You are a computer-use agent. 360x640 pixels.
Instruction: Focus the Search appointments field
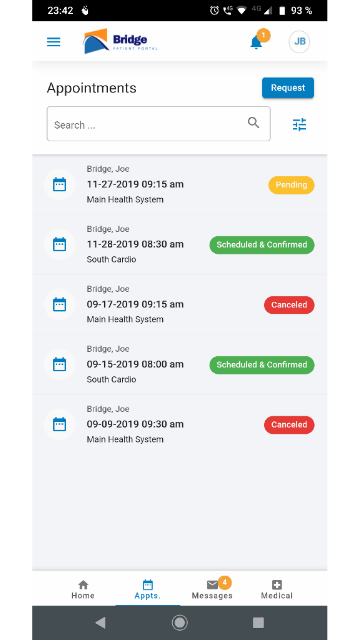(x=158, y=124)
